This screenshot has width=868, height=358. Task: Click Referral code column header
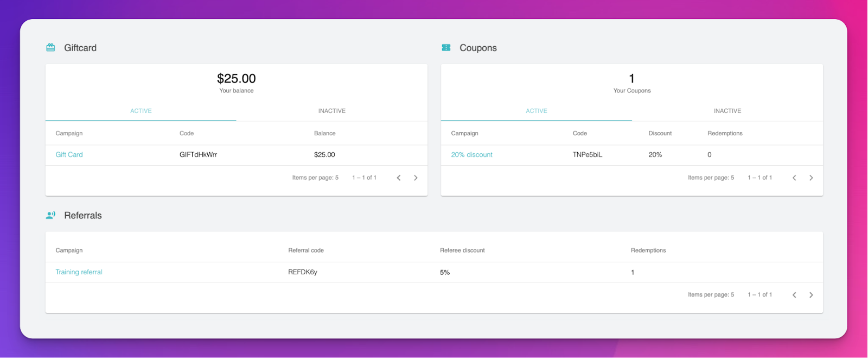click(306, 250)
